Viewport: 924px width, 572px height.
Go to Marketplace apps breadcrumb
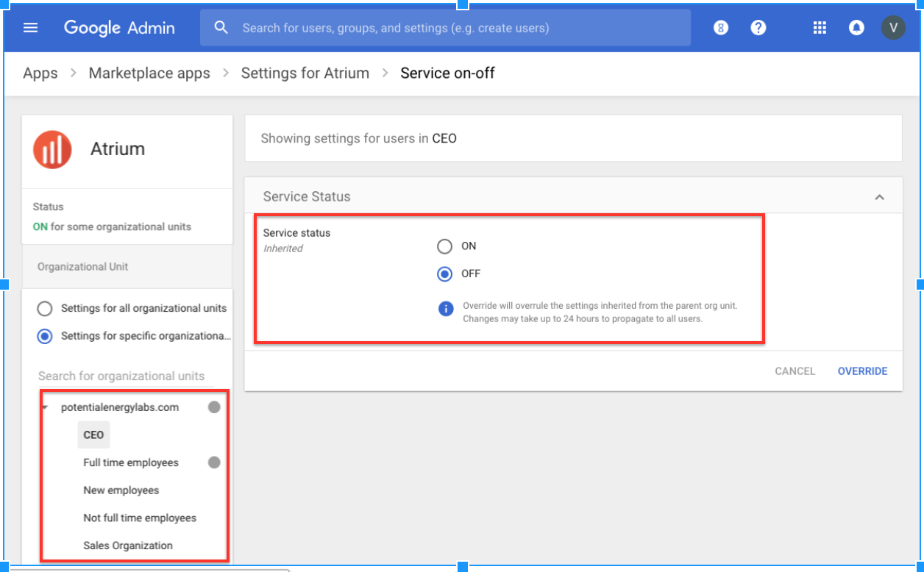[149, 74]
